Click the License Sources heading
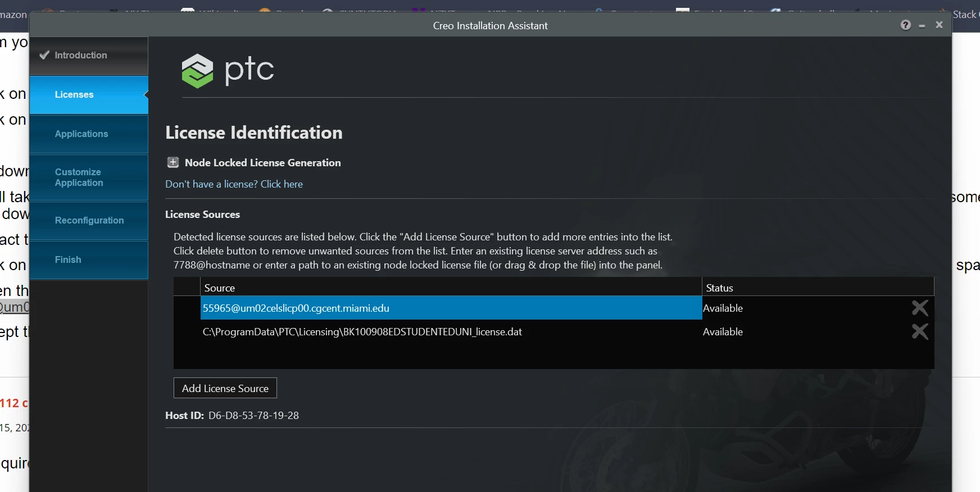Image resolution: width=980 pixels, height=492 pixels. (202, 215)
